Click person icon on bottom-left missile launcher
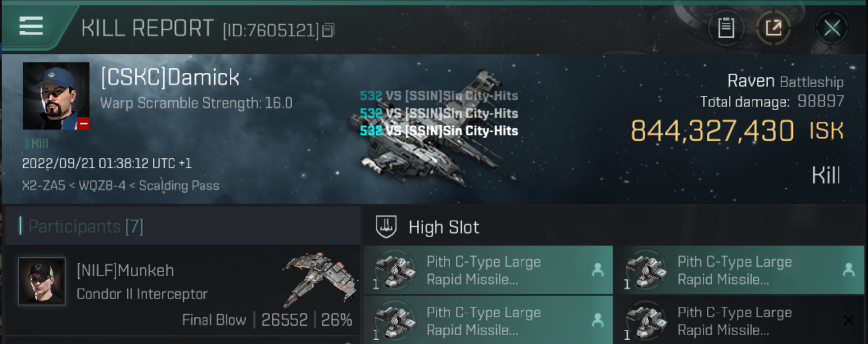The image size is (868, 344). [597, 320]
